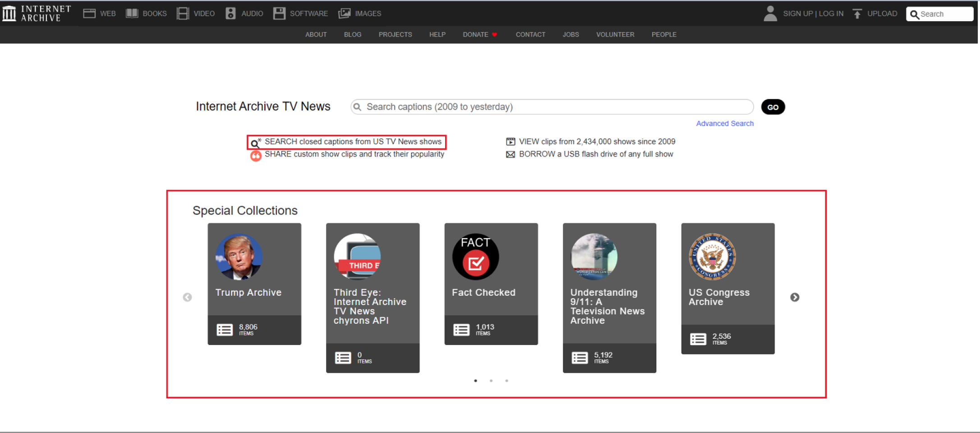Click the items list icon on Third Eye card

coord(343,358)
